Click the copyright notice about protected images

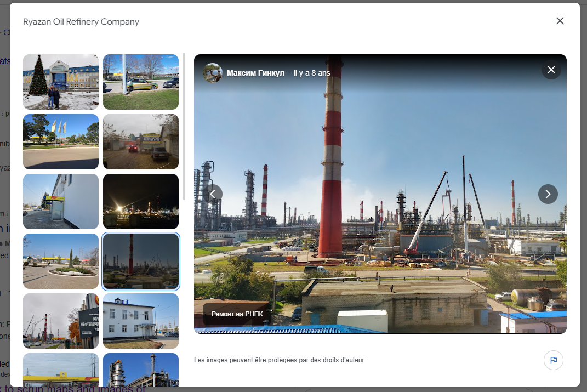279,360
